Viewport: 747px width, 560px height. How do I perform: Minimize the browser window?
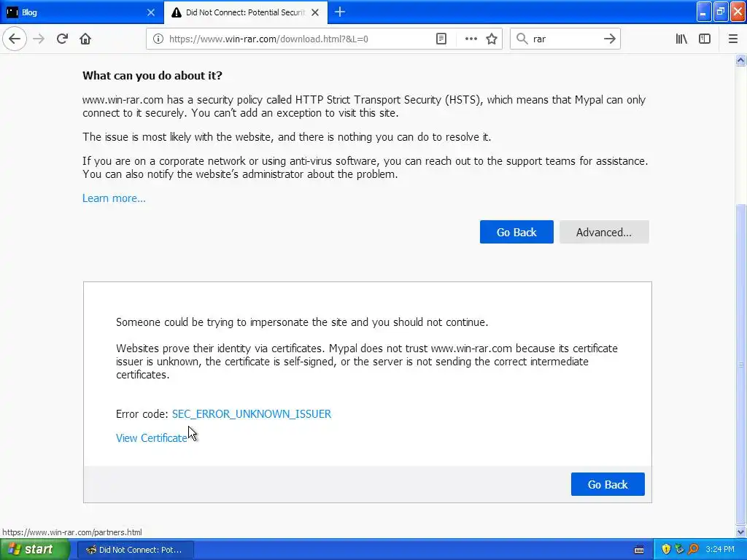(704, 12)
